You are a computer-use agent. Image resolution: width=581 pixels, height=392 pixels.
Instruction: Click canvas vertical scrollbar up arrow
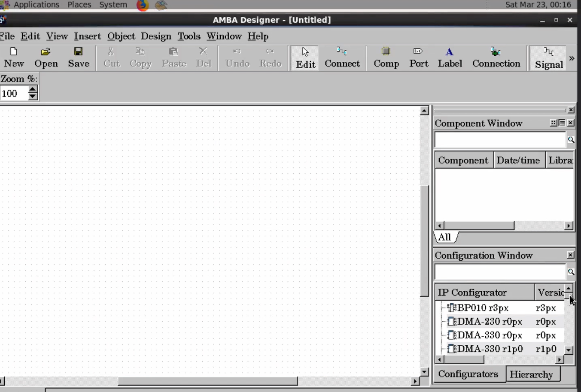pyautogui.click(x=424, y=111)
